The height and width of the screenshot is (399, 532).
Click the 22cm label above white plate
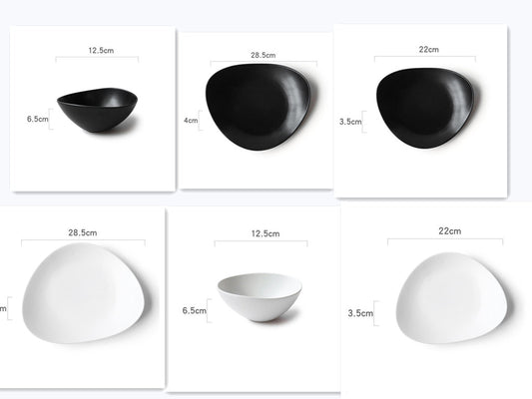[x=449, y=231]
